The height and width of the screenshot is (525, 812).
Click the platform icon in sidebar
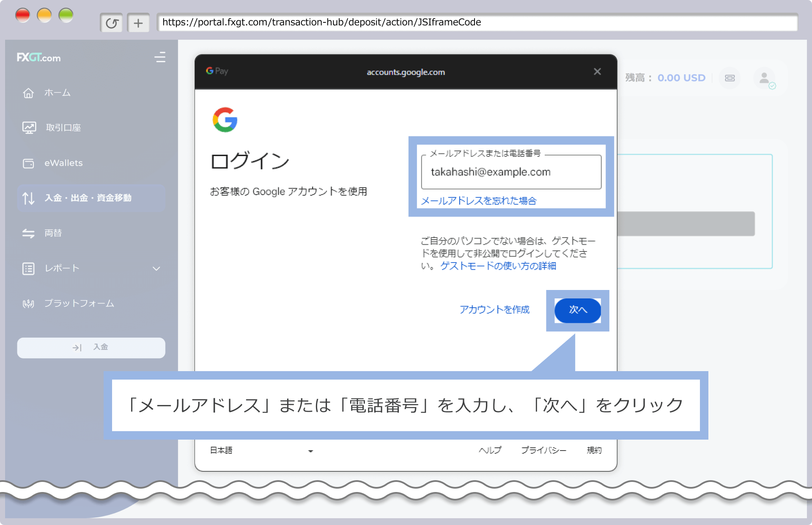[28, 304]
